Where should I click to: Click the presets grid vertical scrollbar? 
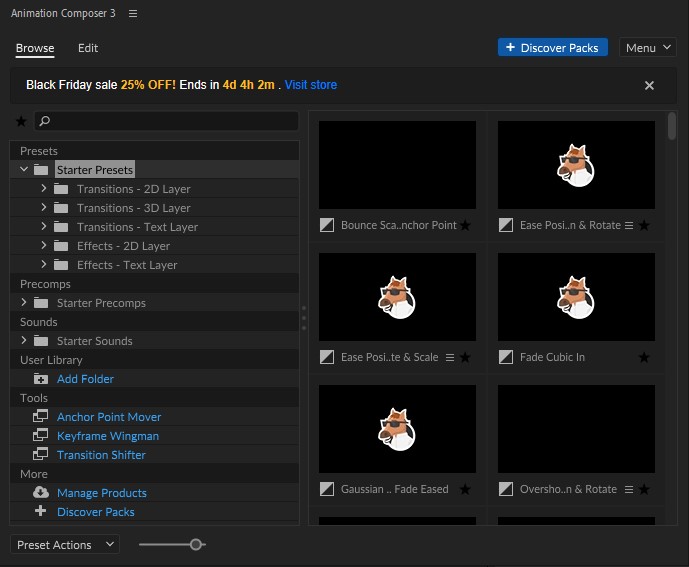pos(671,126)
